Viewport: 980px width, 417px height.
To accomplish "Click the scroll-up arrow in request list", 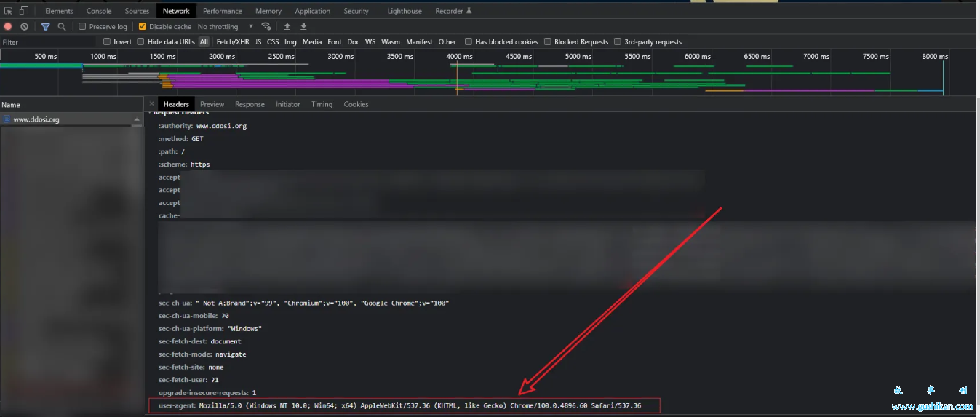I will [x=137, y=119].
